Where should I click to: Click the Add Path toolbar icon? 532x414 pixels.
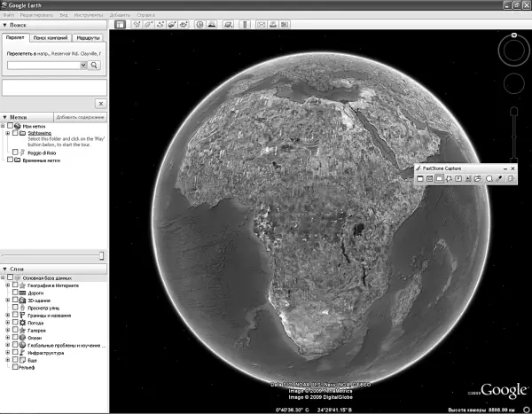point(160,25)
